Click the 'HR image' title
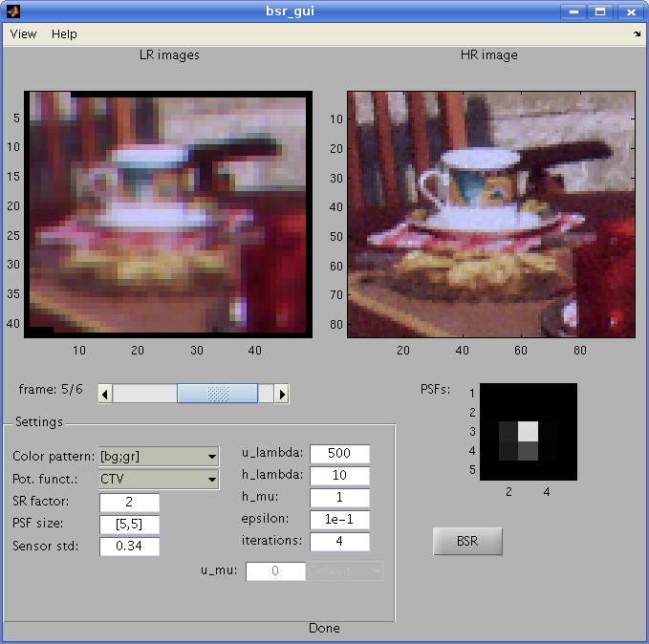Viewport: 649px width, 644px height. 489,55
